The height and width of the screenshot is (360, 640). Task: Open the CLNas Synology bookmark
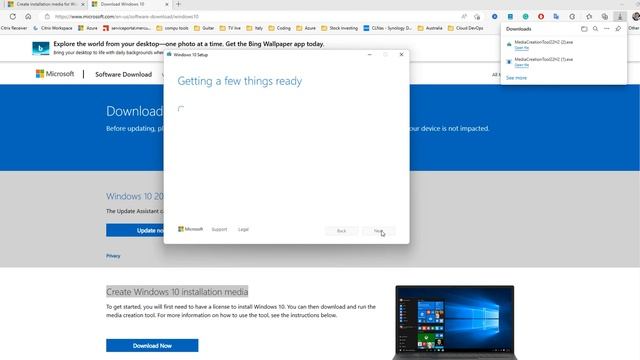coord(388,28)
